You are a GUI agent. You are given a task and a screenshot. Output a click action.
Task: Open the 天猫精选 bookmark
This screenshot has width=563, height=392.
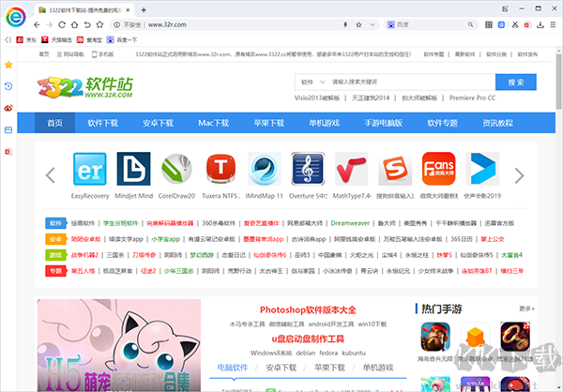pos(56,39)
